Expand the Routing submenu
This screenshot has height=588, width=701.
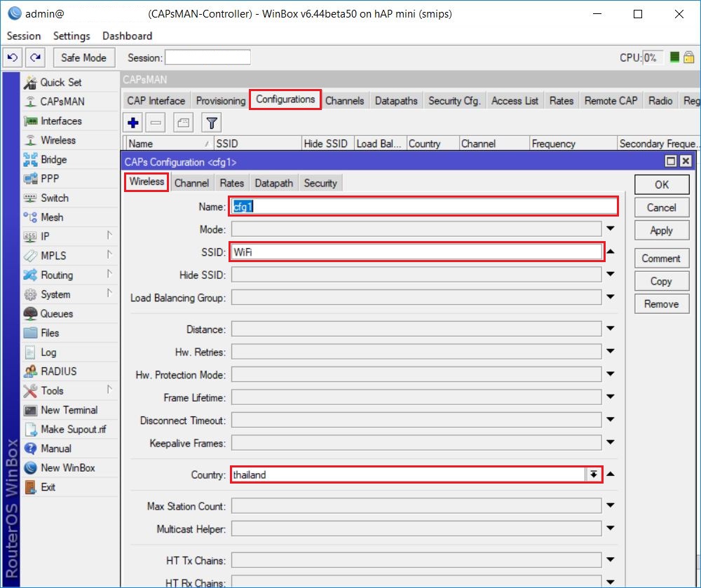(x=109, y=274)
